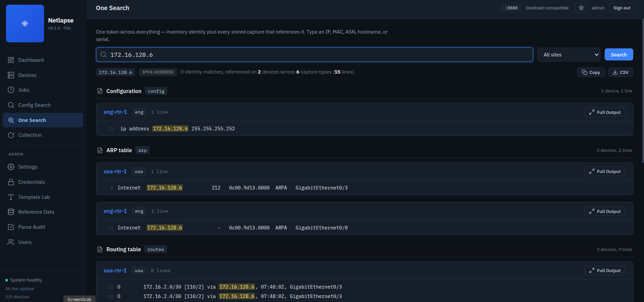
Task: Open the Jobs page
Action: coord(43,90)
